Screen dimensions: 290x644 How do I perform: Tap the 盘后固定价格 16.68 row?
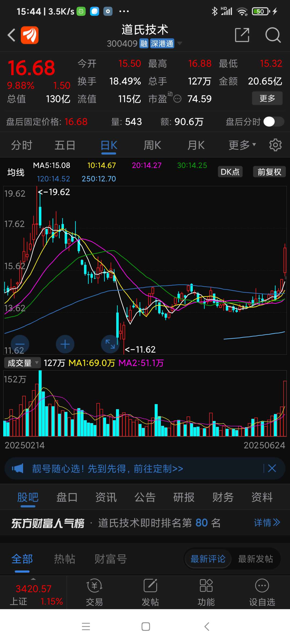point(47,122)
